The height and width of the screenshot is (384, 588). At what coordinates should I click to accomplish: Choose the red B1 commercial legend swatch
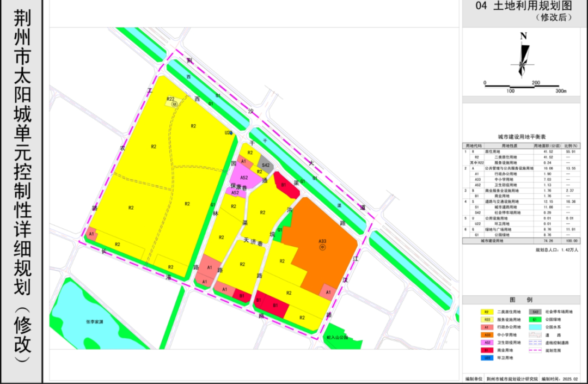(484, 351)
